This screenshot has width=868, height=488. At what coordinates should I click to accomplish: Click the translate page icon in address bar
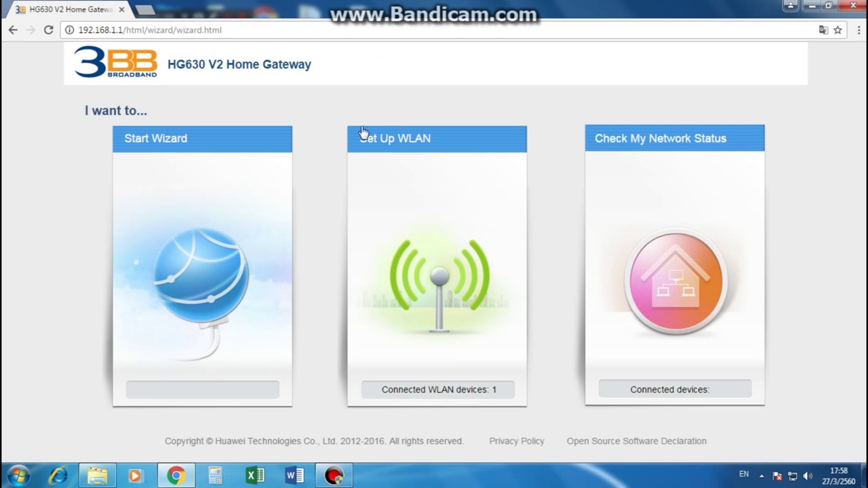823,30
